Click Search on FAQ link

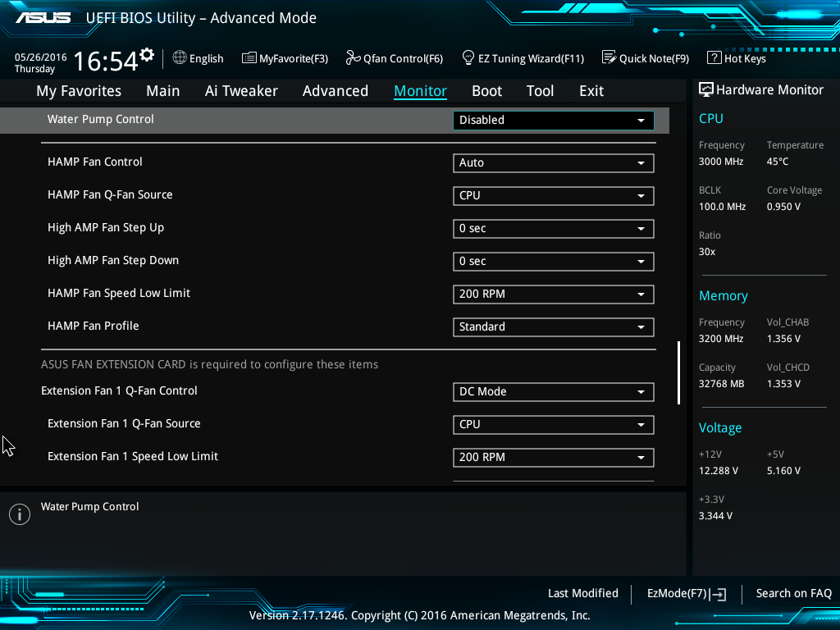pos(793,594)
